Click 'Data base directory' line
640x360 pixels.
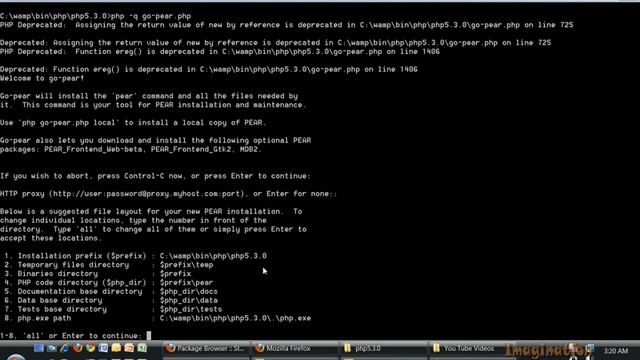(x=111, y=300)
